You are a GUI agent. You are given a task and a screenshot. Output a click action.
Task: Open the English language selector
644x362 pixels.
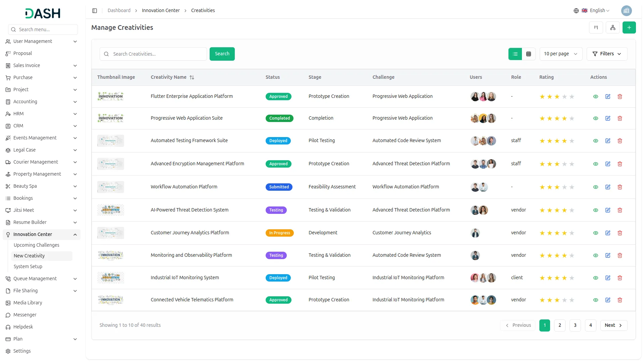point(592,11)
